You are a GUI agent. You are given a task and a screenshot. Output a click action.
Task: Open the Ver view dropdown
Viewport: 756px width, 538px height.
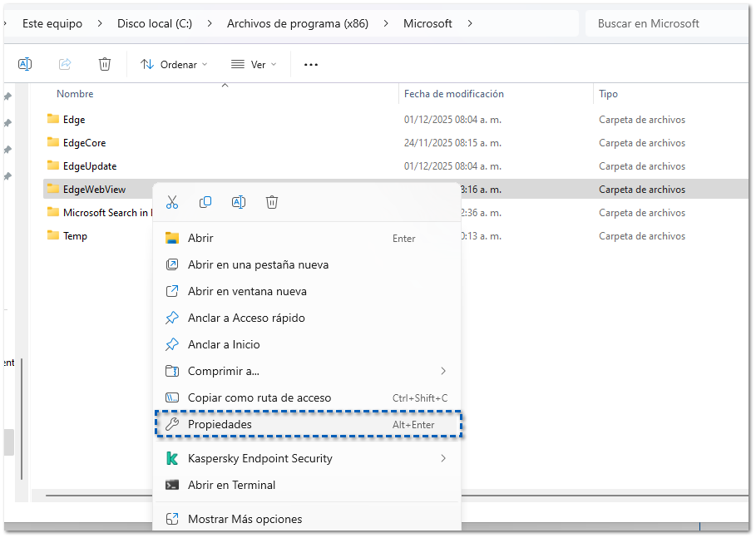pyautogui.click(x=254, y=64)
